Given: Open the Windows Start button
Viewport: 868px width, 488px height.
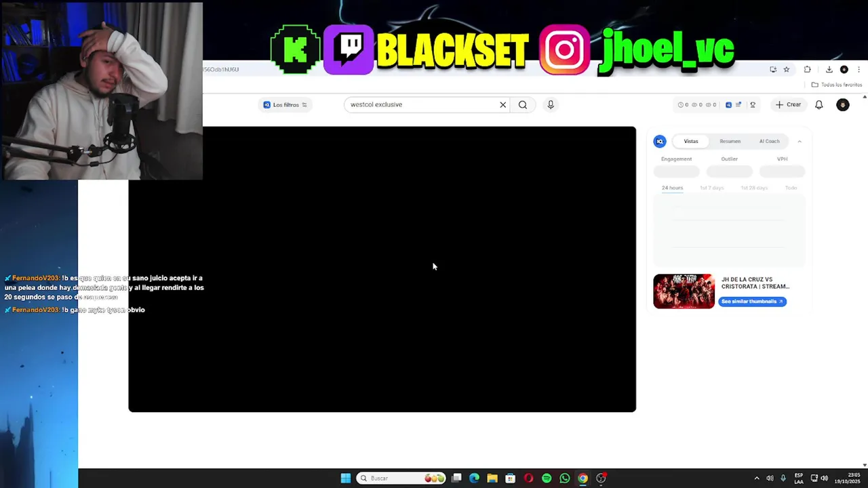Looking at the screenshot, I should (x=346, y=479).
